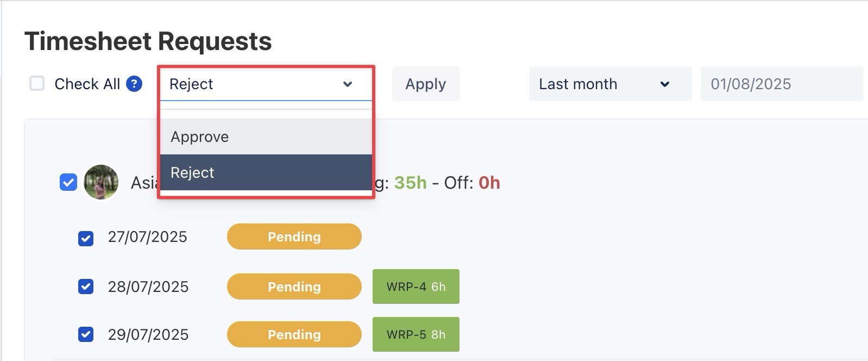Image resolution: width=868 pixels, height=361 pixels.
Task: Uncheck the employee group checkbox beside avatar
Action: [68, 182]
